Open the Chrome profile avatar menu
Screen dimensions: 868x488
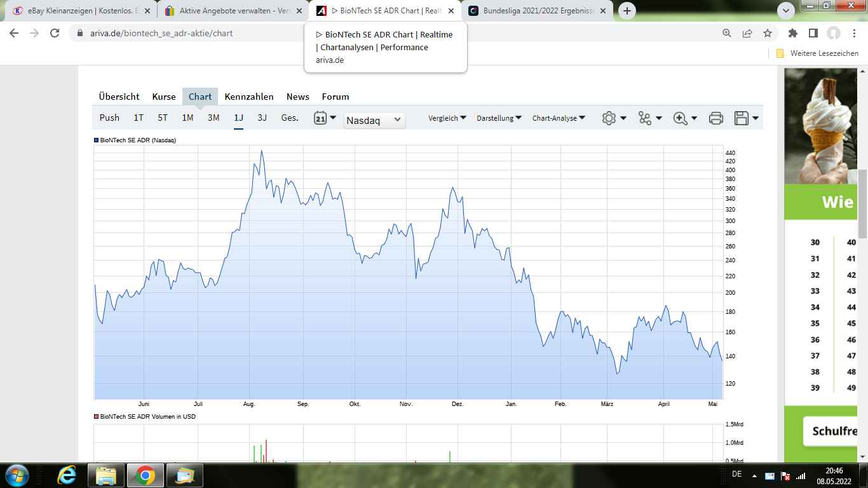[x=834, y=33]
